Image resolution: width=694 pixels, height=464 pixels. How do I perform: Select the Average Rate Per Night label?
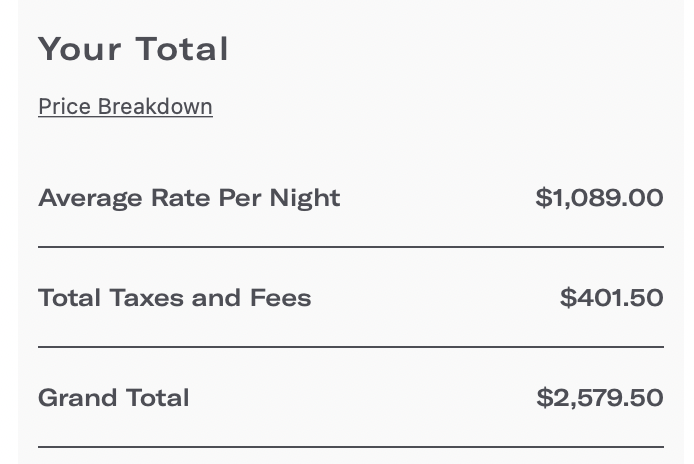click(189, 198)
